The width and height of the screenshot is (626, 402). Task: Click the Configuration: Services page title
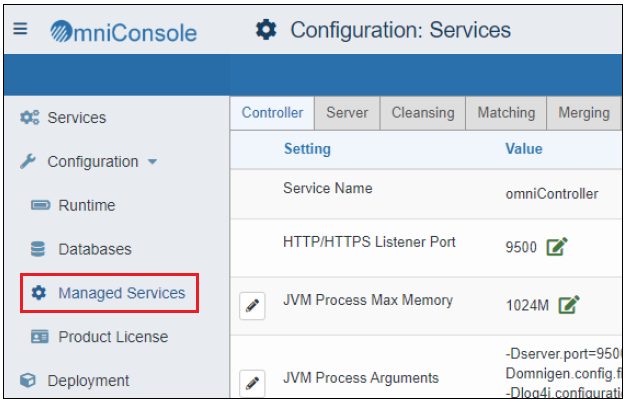(400, 30)
